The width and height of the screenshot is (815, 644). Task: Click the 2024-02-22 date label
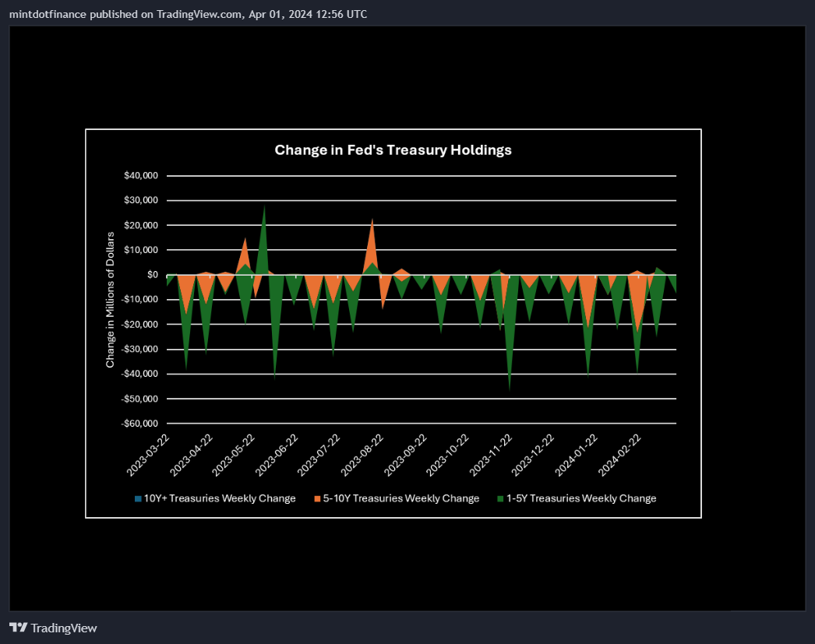pos(619,455)
